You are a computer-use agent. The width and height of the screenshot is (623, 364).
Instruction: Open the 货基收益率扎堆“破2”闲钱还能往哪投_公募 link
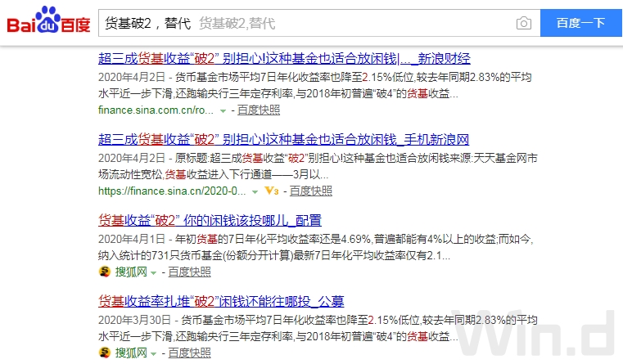click(221, 301)
